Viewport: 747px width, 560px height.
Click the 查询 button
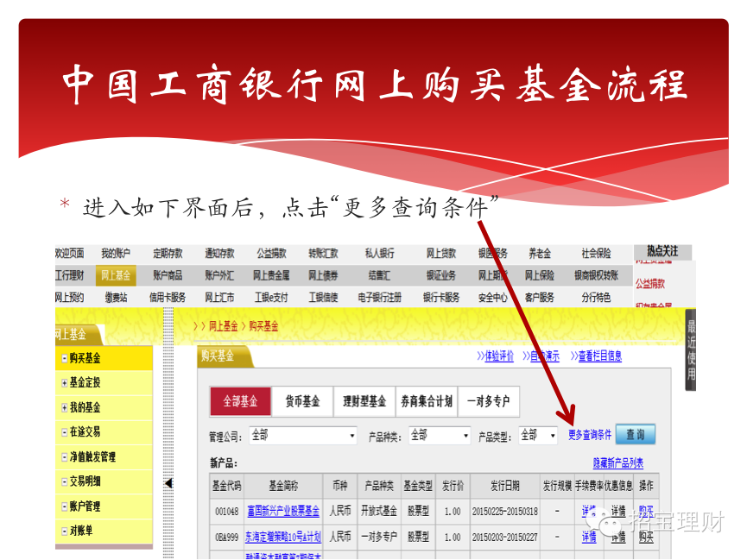(x=636, y=434)
